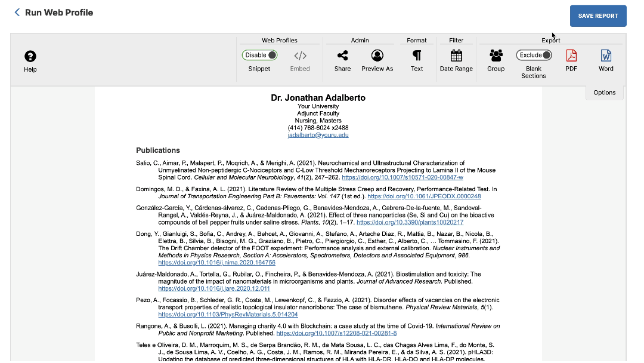Toggle the Exclude Blank Sections switch

coord(534,54)
